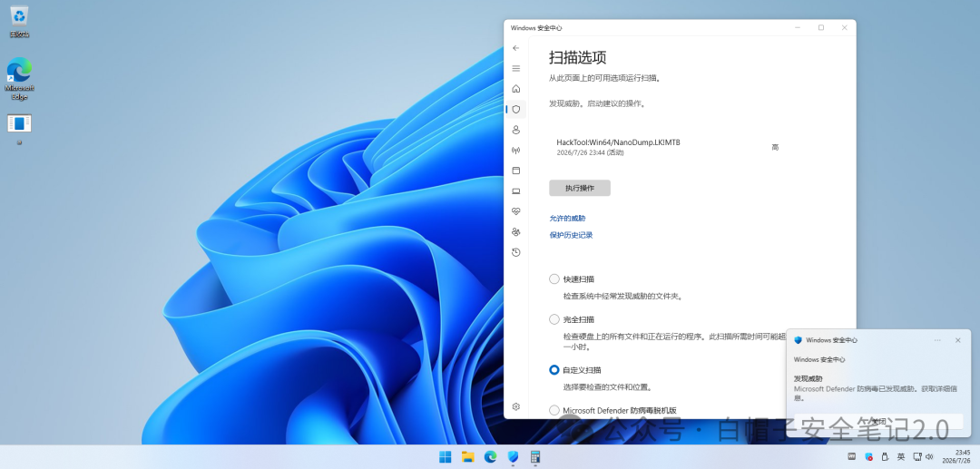The image size is (980, 469).
Task: Open Family options sidebar icon
Action: click(x=515, y=231)
